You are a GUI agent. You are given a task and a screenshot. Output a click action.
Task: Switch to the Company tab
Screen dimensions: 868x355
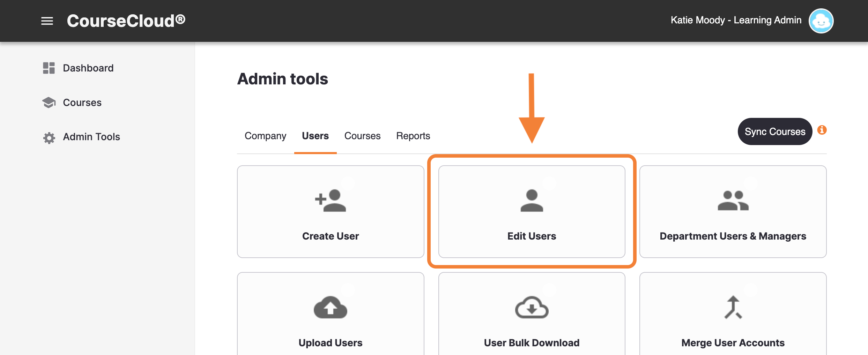pyautogui.click(x=265, y=136)
